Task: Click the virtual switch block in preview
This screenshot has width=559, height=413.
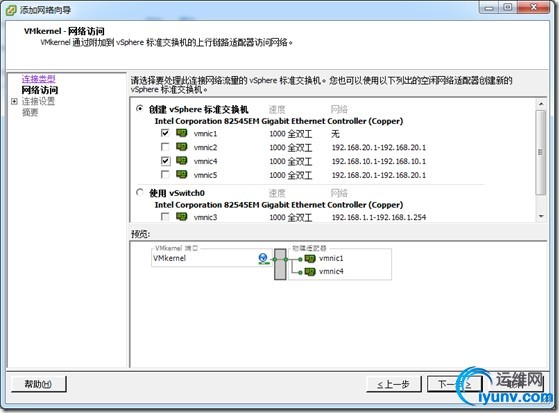Action: [280, 264]
